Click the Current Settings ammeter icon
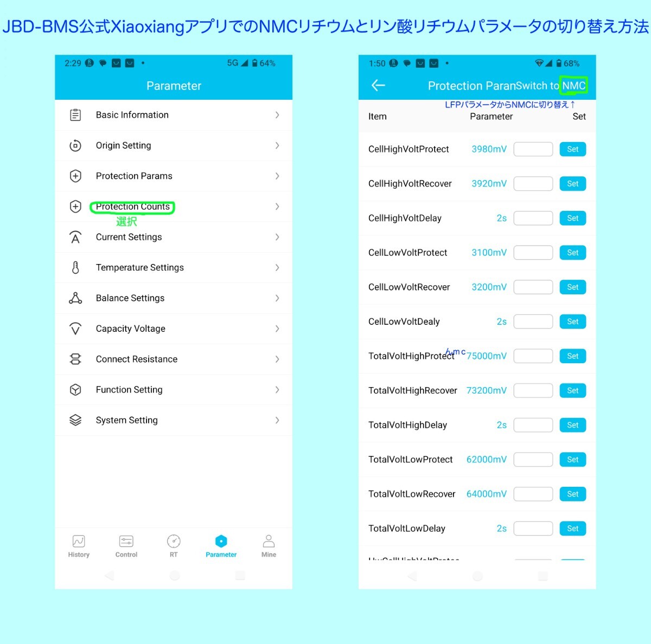Viewport: 651px width, 644px height. [75, 237]
